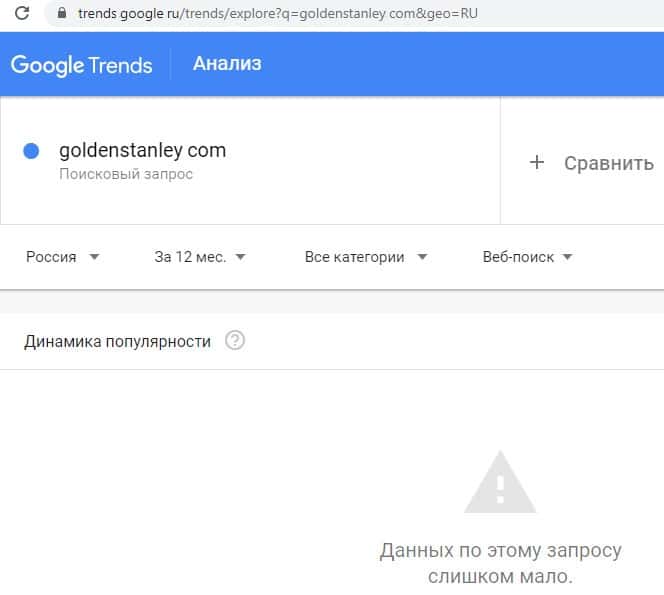Open the За 12 мес. time range dropdown
This screenshot has width=664, height=595.
[200, 257]
